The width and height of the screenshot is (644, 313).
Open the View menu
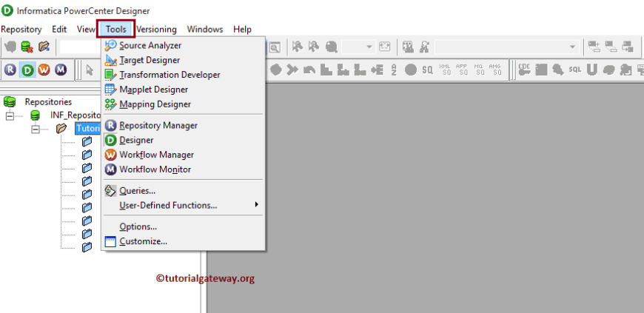86,29
